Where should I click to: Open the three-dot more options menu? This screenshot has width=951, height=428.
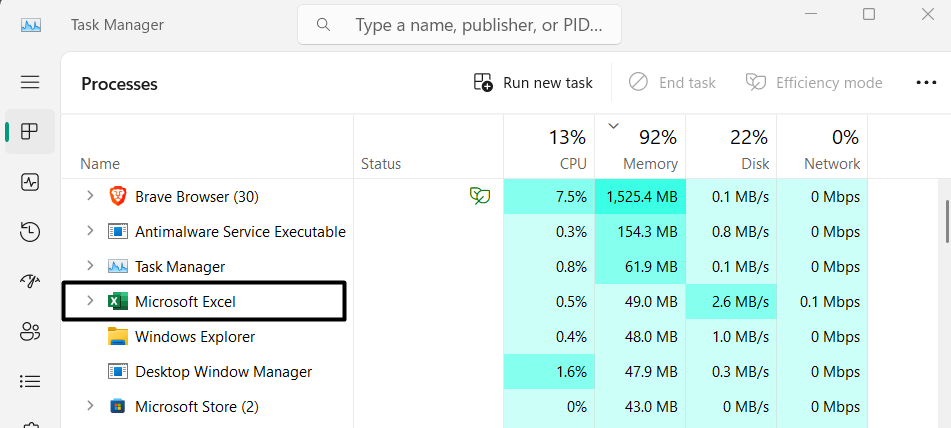pyautogui.click(x=926, y=83)
